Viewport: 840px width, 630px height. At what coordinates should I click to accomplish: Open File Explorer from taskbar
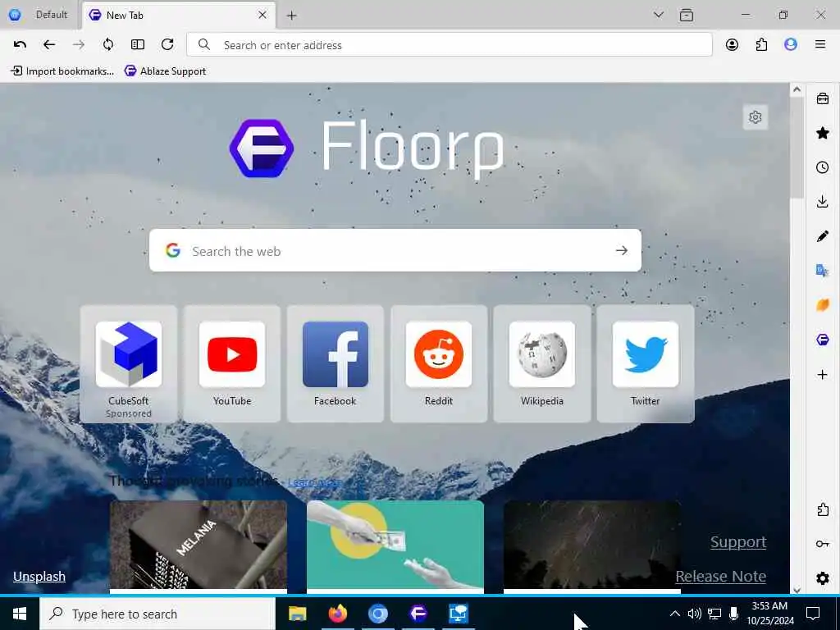click(297, 614)
